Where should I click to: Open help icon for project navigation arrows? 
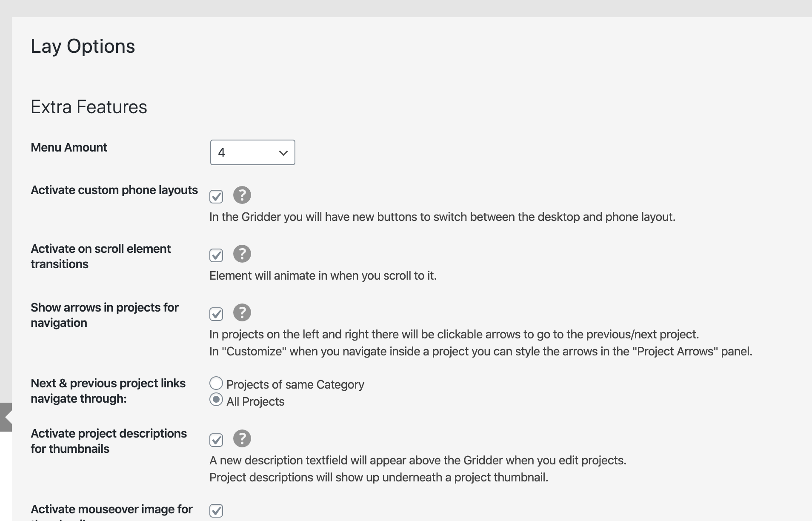[242, 313]
